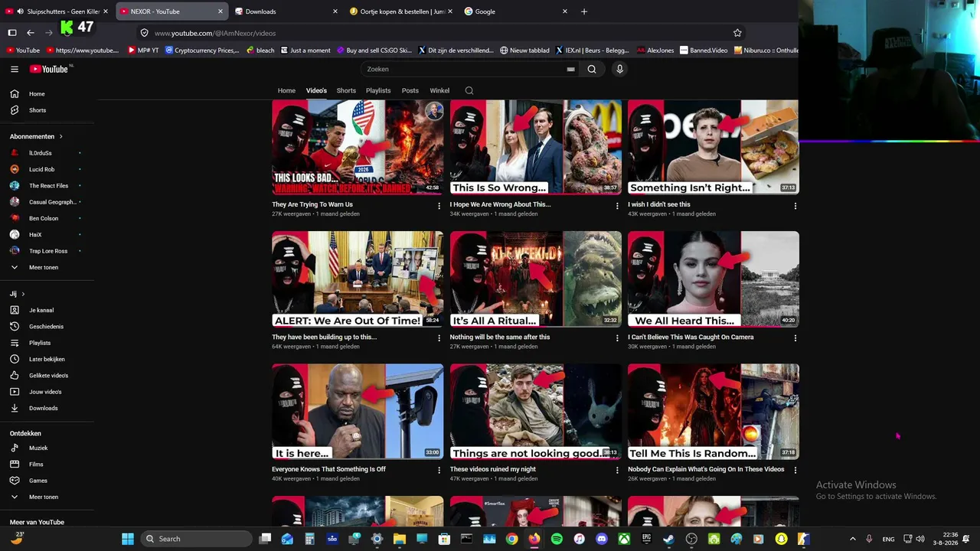Viewport: 980px width, 551px height.
Task: Open options for "They have been building up to this..."
Action: tap(439, 338)
